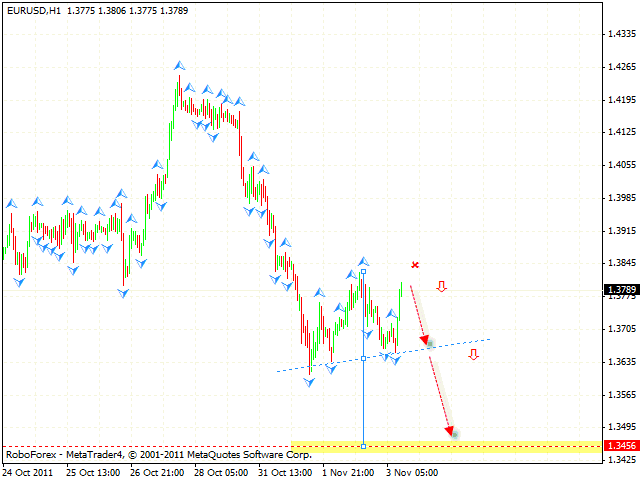
Task: Select the top square handle of the vertical line
Action: tap(363, 271)
